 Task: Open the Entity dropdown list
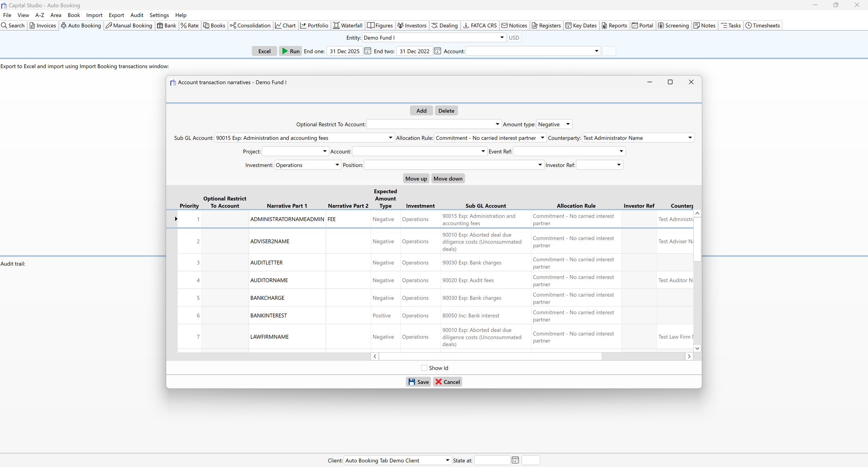point(502,38)
